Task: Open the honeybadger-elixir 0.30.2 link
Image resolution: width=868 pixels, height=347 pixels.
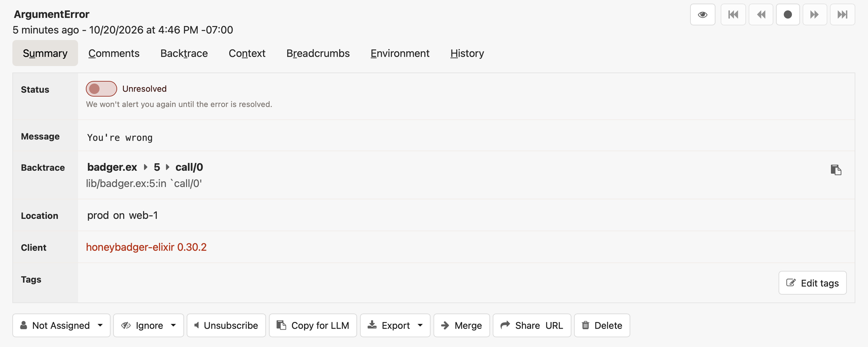Action: 146,247
